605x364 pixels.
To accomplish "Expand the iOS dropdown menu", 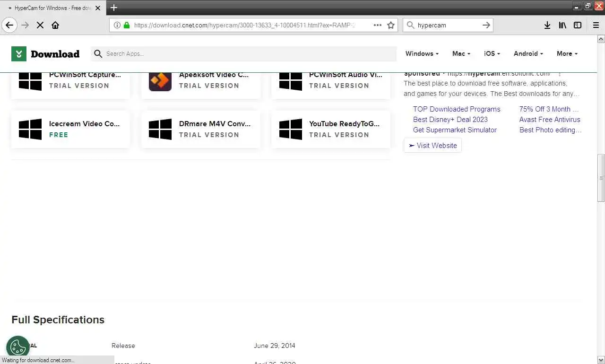I will click(x=492, y=54).
